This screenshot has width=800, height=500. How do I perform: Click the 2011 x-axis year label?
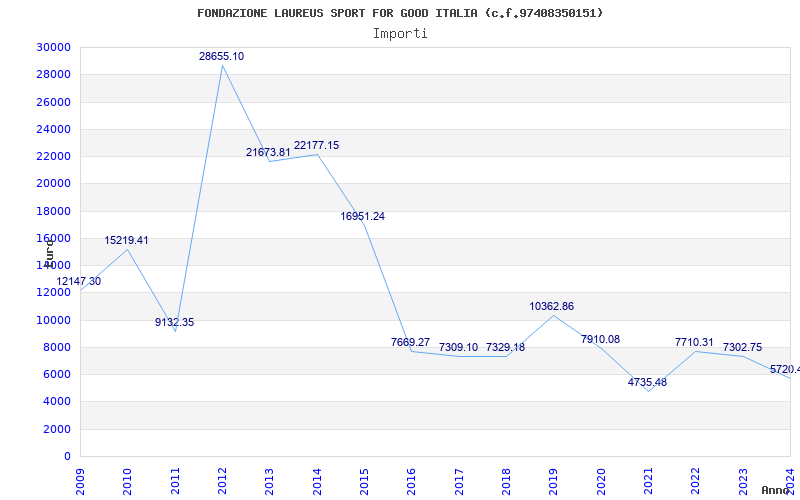[175, 482]
